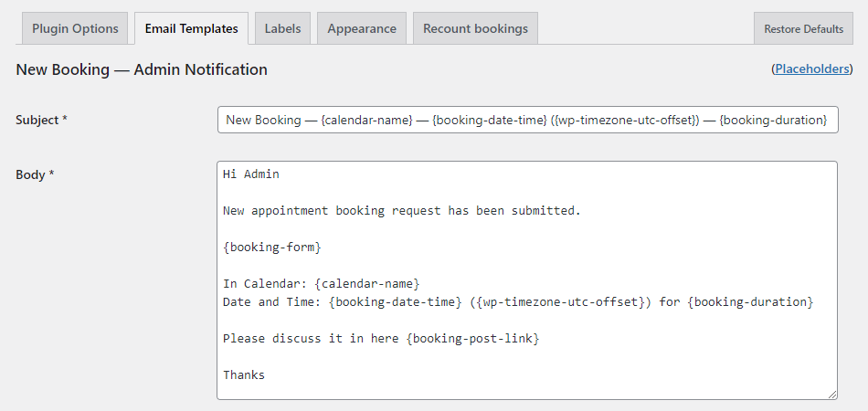Click the Body field label
Image resolution: width=868 pixels, height=411 pixels.
point(34,174)
